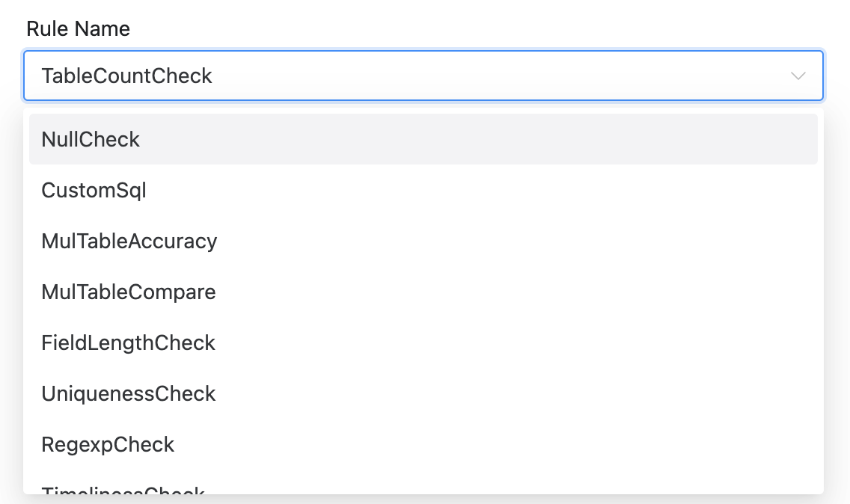The height and width of the screenshot is (504, 850).
Task: Click the selected TableCountCheck value text
Action: point(126,76)
